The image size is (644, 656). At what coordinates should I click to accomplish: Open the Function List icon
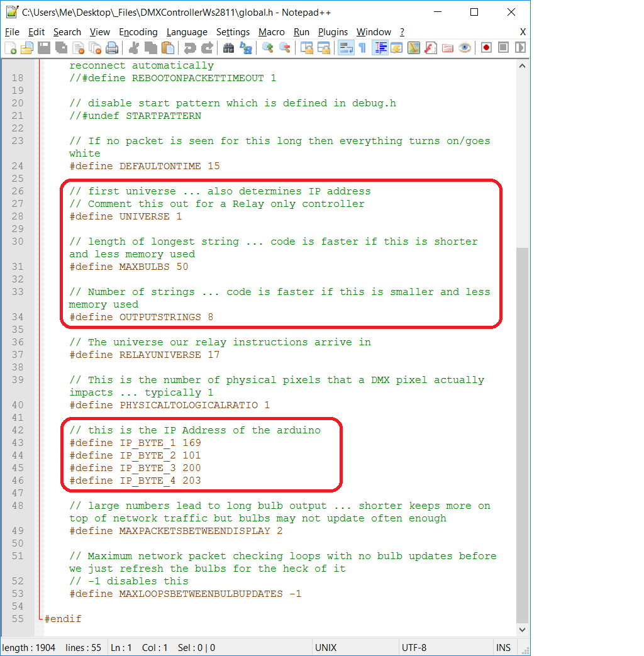[431, 48]
